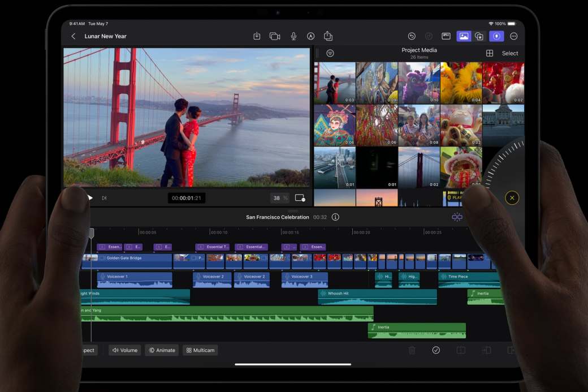
Task: Undo the last edit
Action: click(412, 36)
